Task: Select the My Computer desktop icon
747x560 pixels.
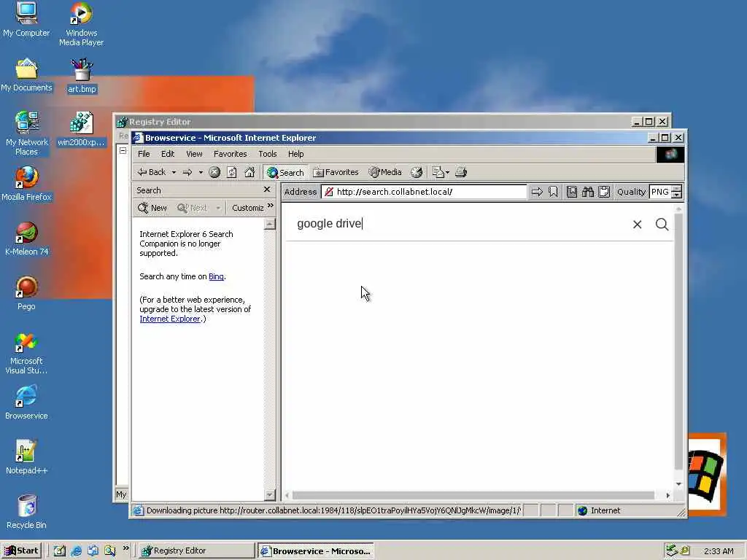Action: (26, 20)
